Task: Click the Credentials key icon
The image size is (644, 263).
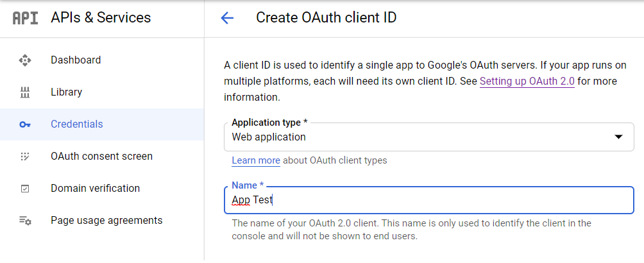Action: pos(25,124)
